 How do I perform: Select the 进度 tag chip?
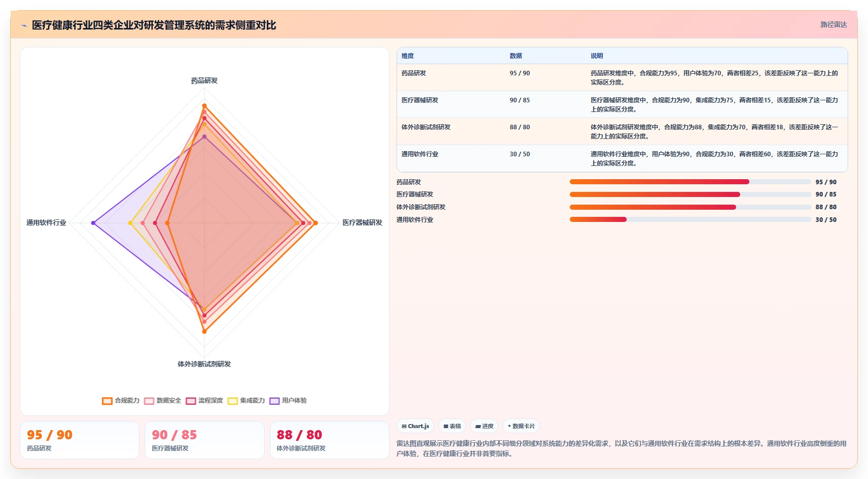pyautogui.click(x=484, y=426)
